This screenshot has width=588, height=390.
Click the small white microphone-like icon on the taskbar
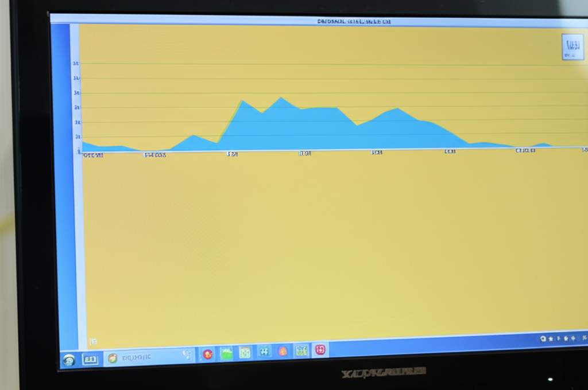187,354
